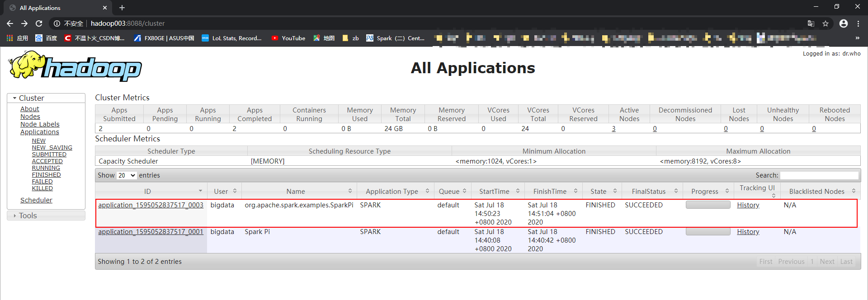Reload the page with the refresh icon
This screenshot has width=868, height=300.
tap(39, 23)
